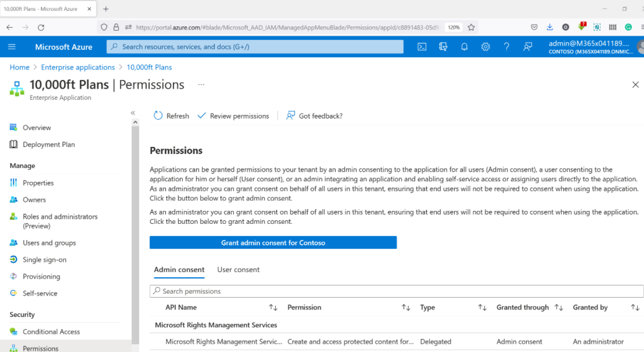The width and height of the screenshot is (644, 352).
Task: Click the 10,000ft Plans application icon
Action: [17, 89]
